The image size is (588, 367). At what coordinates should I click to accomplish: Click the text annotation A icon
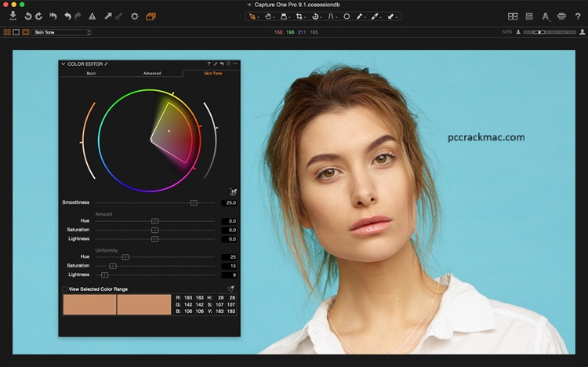545,16
